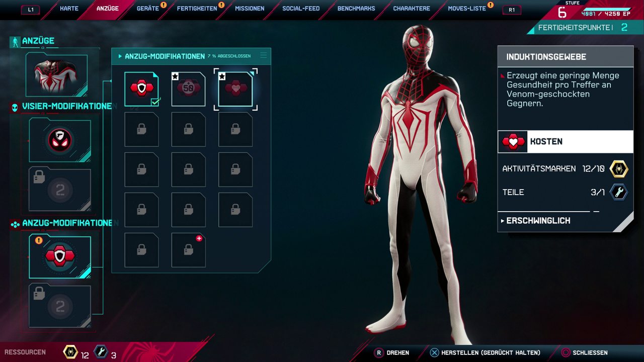Click the Drehen R-stick prompt
Image resolution: width=644 pixels, height=362 pixels.
coord(392,353)
